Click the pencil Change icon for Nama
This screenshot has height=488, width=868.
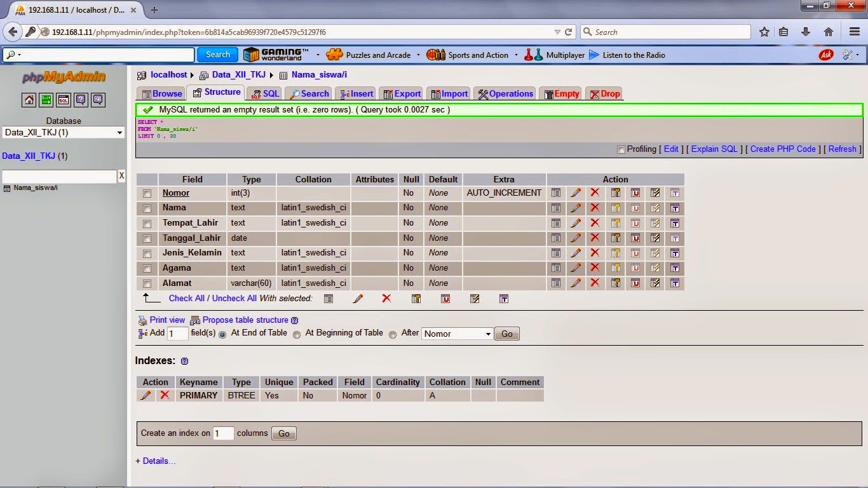(x=576, y=208)
